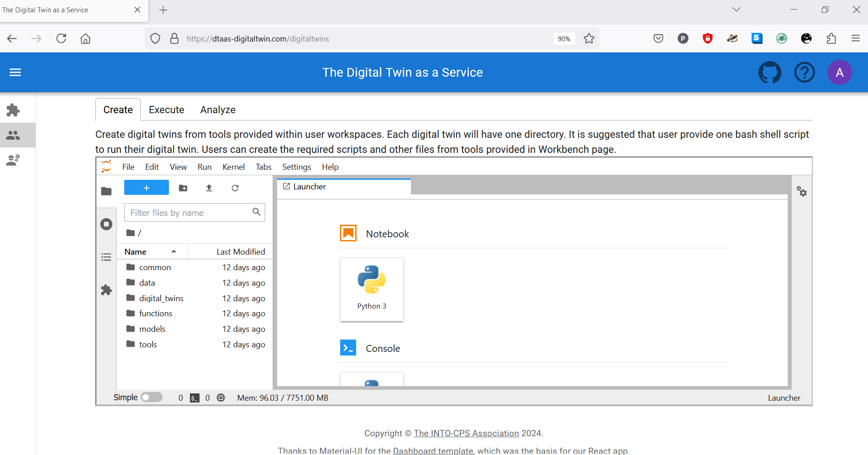Click the blue new launcher plus button
This screenshot has height=455, width=868.
point(146,188)
